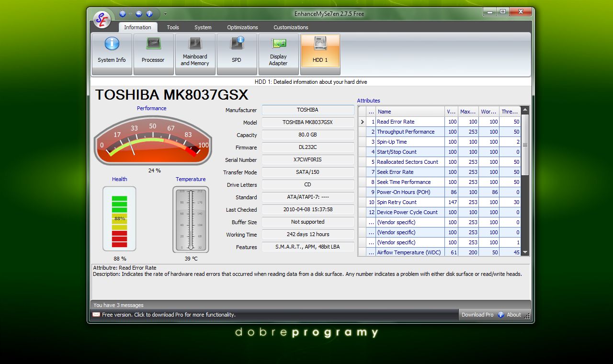Screen dimensions: 613x364
Task: Click the attributes scrollbar down arrow
Action: (525, 252)
